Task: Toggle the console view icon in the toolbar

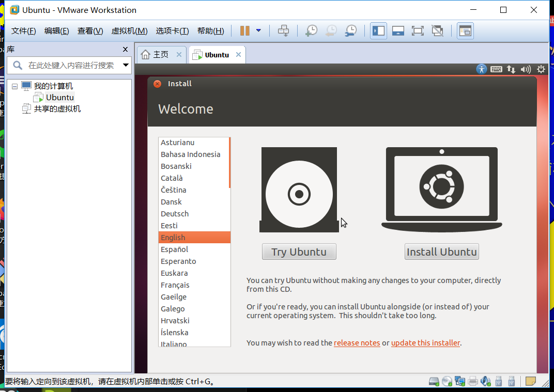Action: click(x=465, y=30)
